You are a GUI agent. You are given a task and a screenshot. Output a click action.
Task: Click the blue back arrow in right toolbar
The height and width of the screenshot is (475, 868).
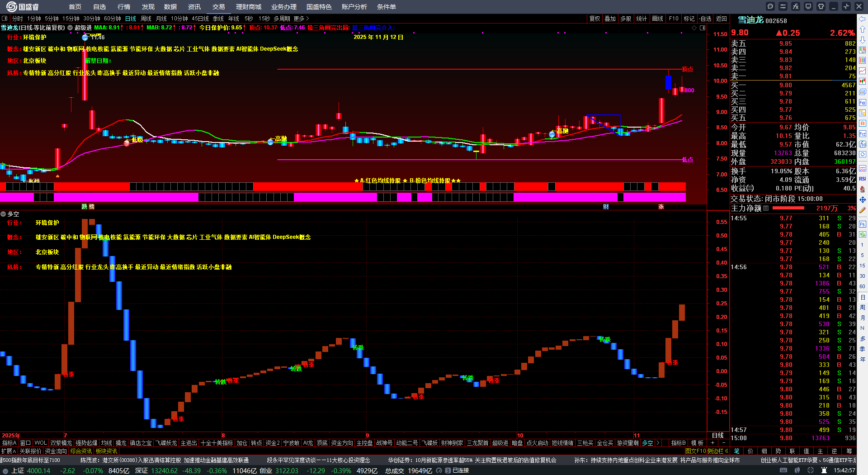pyautogui.click(x=863, y=19)
